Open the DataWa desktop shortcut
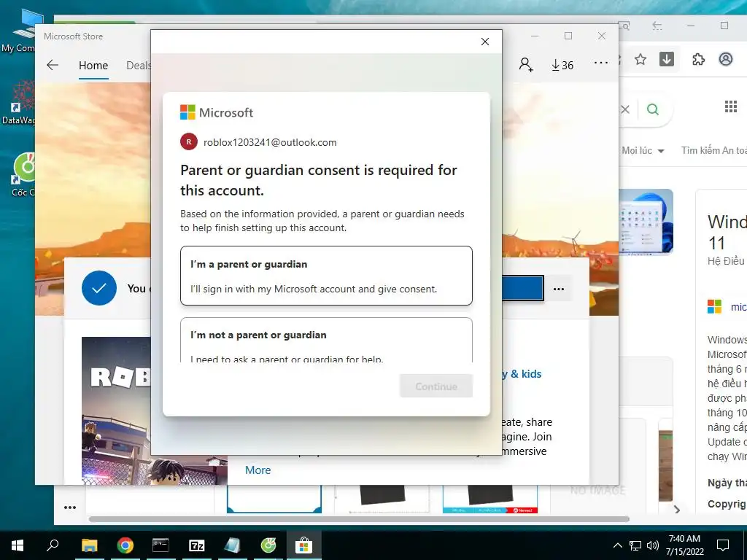 click(18, 102)
